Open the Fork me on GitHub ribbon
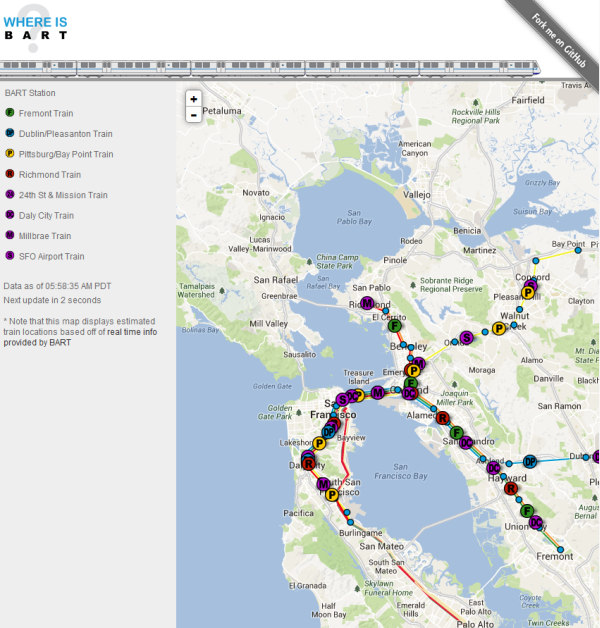This screenshot has width=600, height=628. [x=558, y=40]
